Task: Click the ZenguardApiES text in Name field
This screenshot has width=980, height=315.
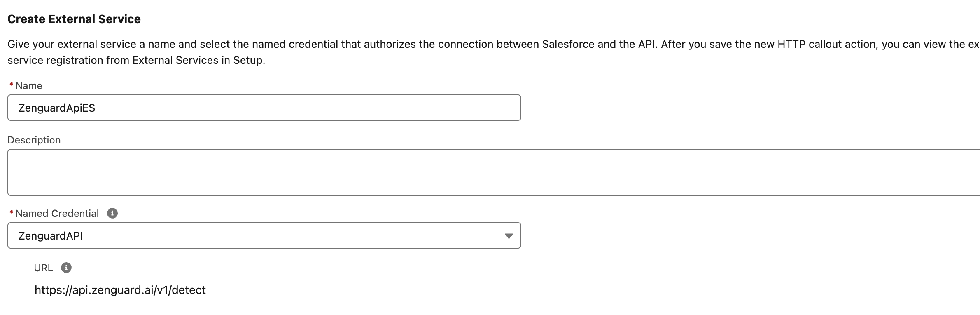Action: pos(57,108)
